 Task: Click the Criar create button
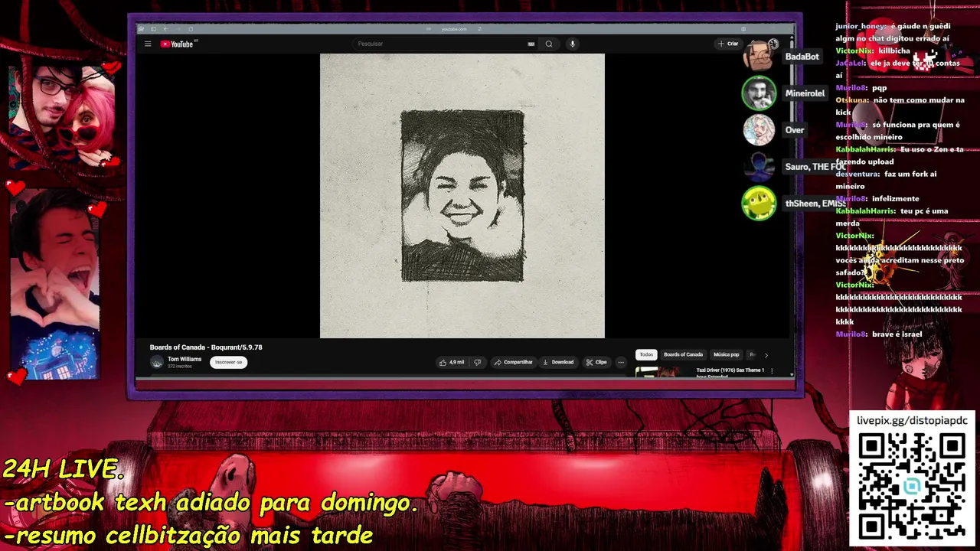728,44
